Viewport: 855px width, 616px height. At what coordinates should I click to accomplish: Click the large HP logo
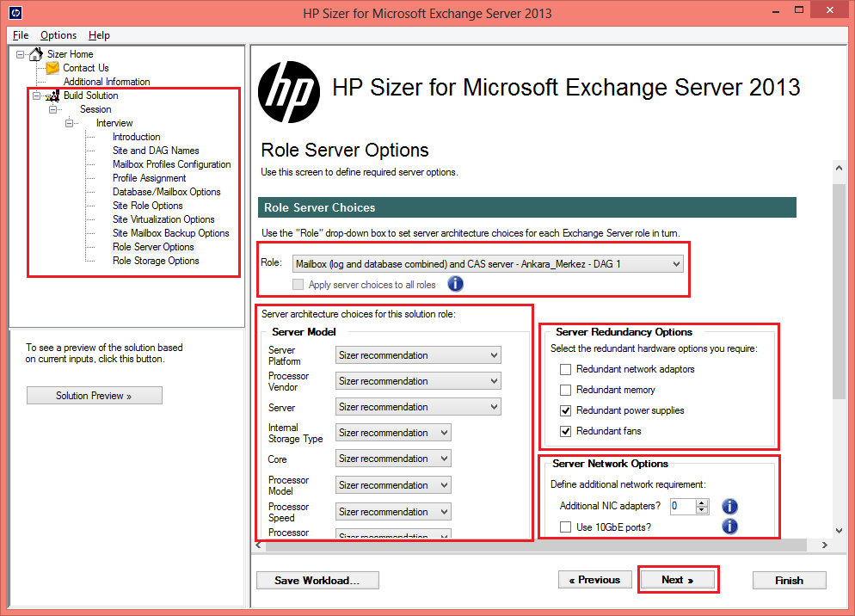coord(289,92)
